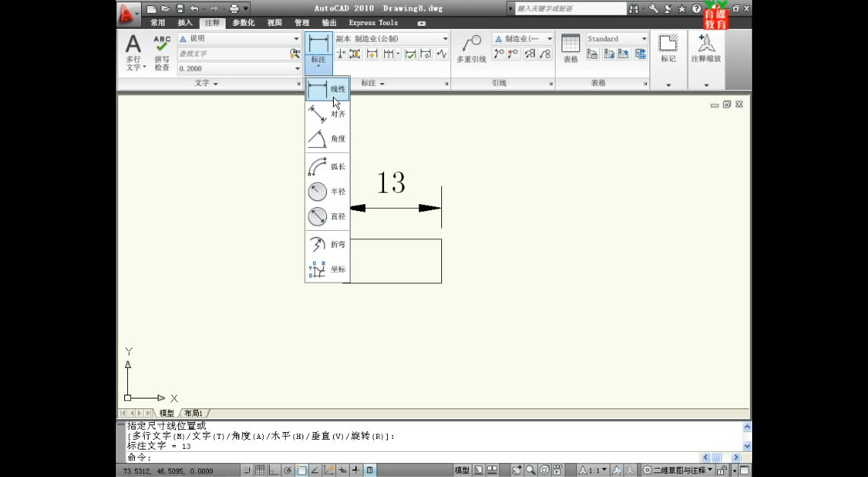Open the 0.2000 text height dropdown
Image resolution: width=868 pixels, height=477 pixels.
click(239, 69)
